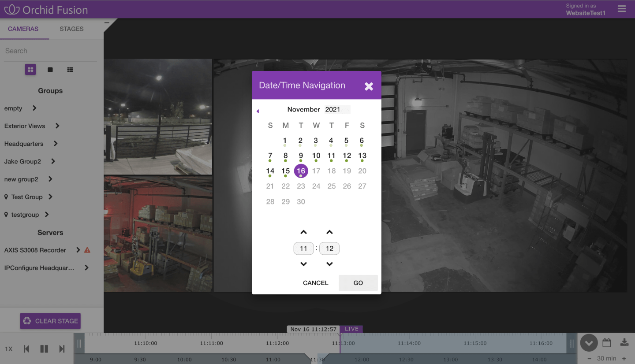Switch to grid view of cameras
This screenshot has width=635, height=364.
(x=30, y=70)
